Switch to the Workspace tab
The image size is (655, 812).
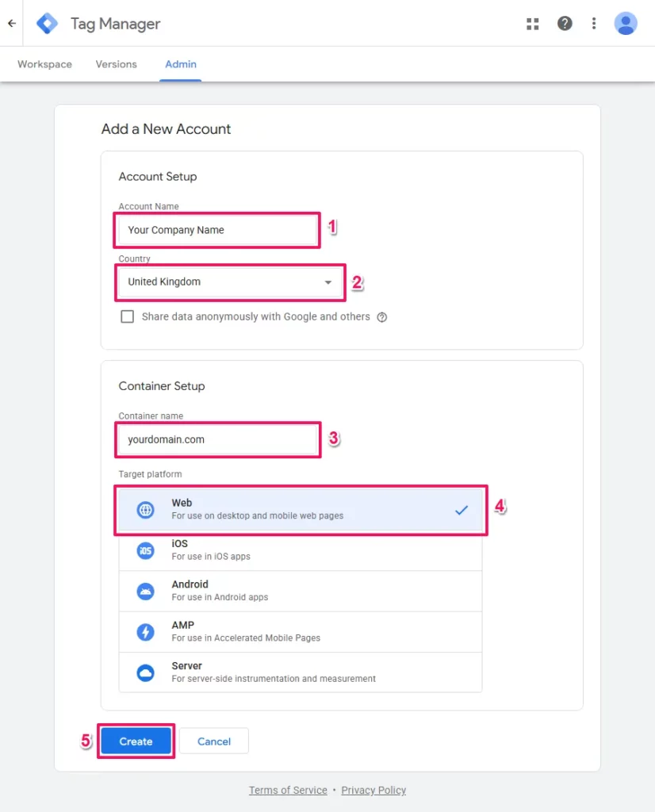[x=44, y=64]
